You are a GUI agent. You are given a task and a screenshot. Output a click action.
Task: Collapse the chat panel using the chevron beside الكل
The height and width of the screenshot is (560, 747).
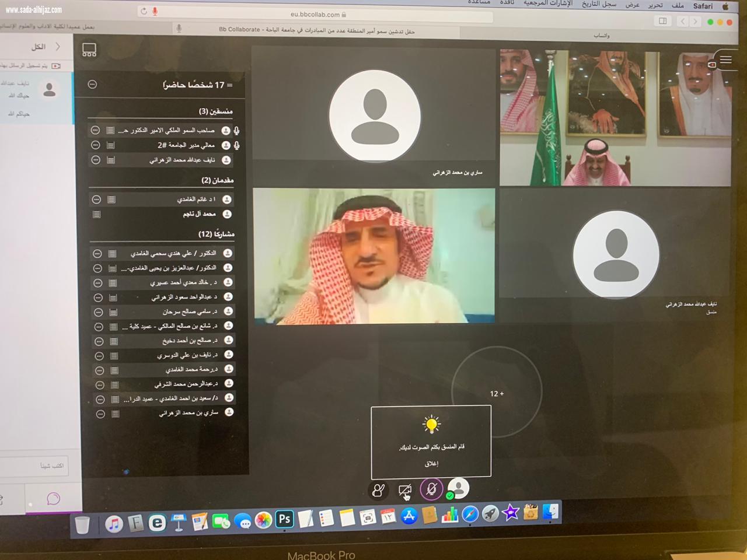pyautogui.click(x=58, y=47)
